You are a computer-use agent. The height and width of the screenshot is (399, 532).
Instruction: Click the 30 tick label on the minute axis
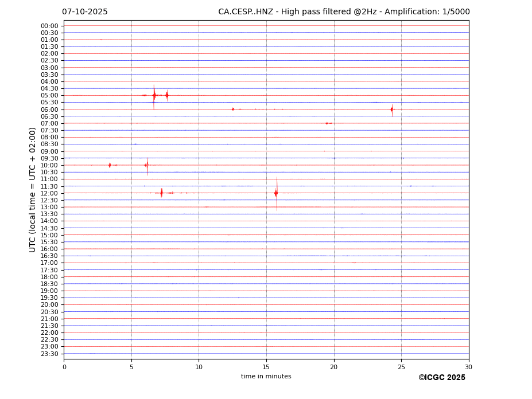(x=468, y=367)
